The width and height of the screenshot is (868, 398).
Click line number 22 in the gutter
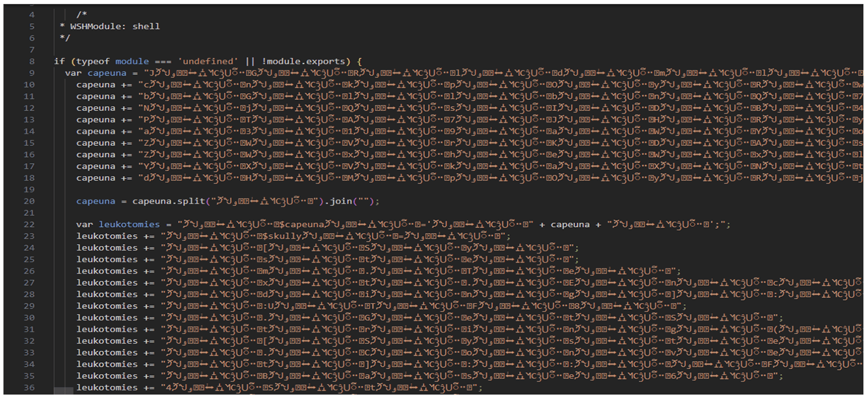tap(29, 224)
